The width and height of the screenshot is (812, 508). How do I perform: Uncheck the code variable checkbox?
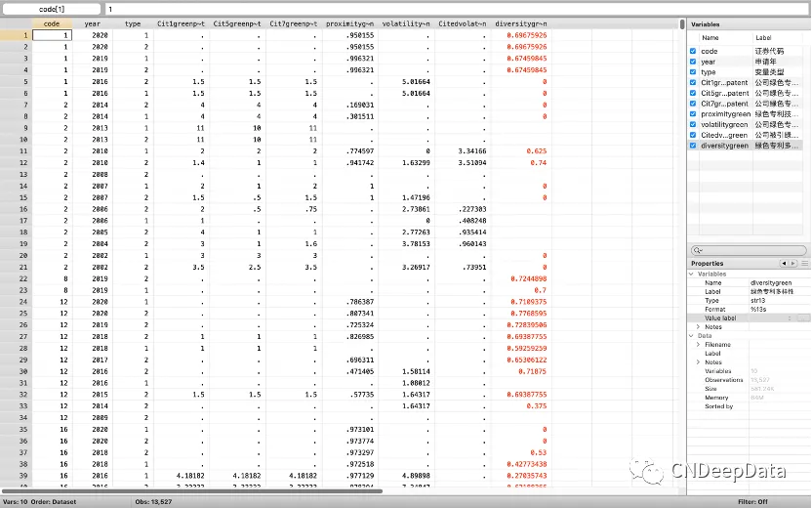[x=693, y=51]
